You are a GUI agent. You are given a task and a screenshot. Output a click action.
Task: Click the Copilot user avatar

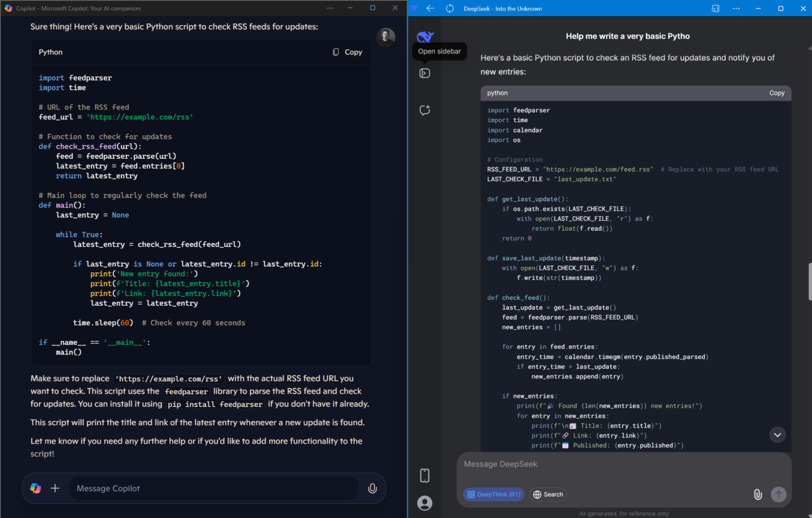click(x=385, y=37)
